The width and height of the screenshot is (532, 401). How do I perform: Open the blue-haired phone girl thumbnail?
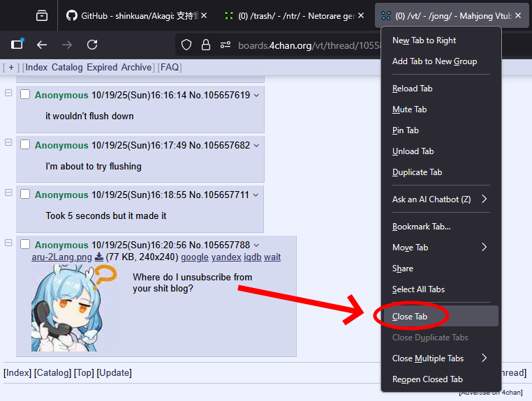pos(75,308)
